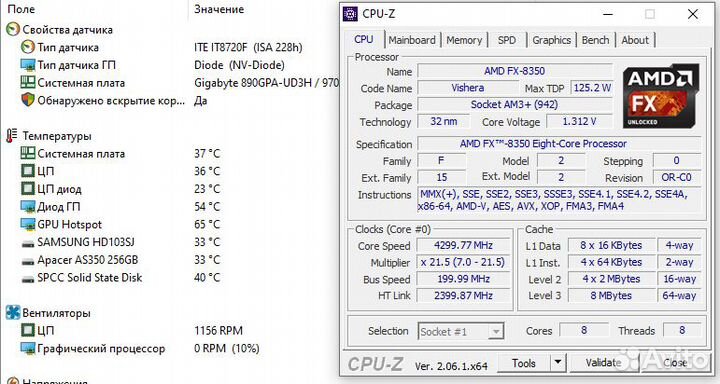720x384 pixels.
Task: Click the motherboard icon beside 37 °C
Action: coord(28,153)
